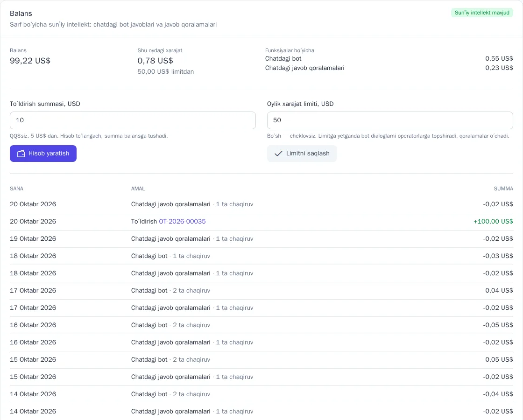Click the SUMMA column header
Screen dimensions: 523x420
tap(503, 189)
